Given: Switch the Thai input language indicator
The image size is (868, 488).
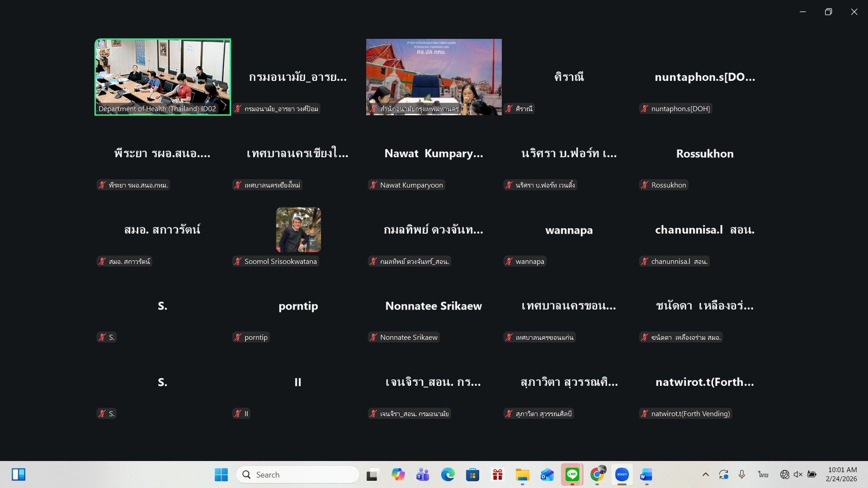Looking at the screenshot, I should (x=763, y=474).
